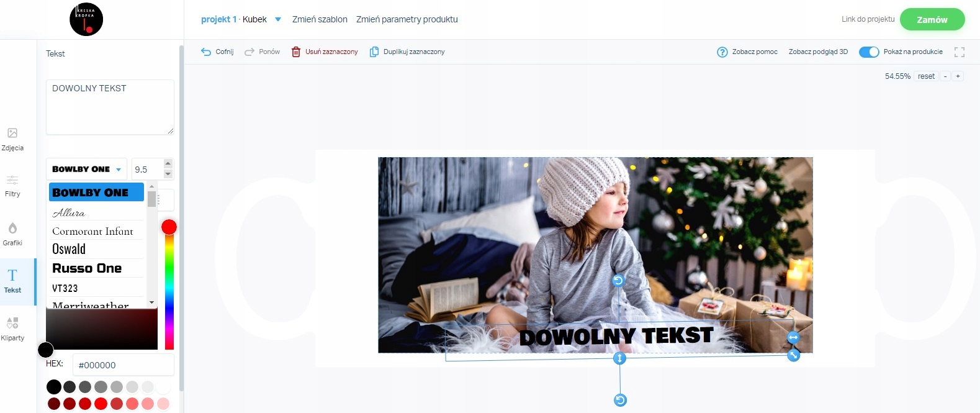980x413 pixels.
Task: Click the Cofnij undo icon
Action: point(206,52)
